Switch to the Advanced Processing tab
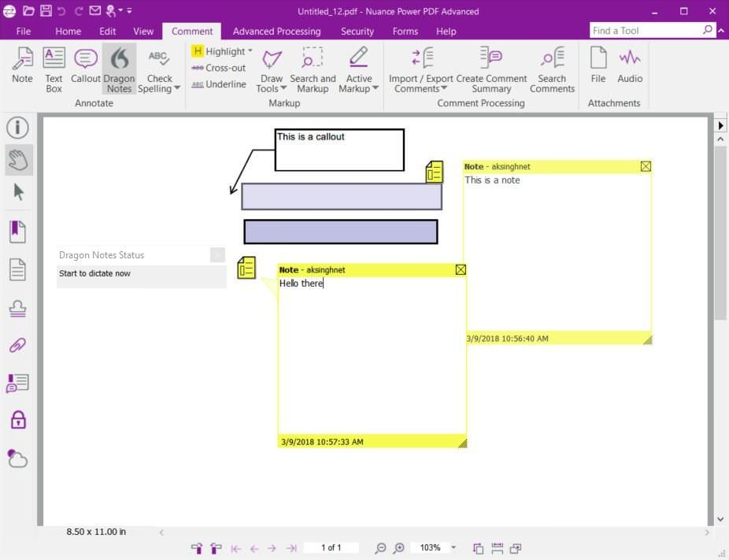729x560 pixels. click(276, 32)
